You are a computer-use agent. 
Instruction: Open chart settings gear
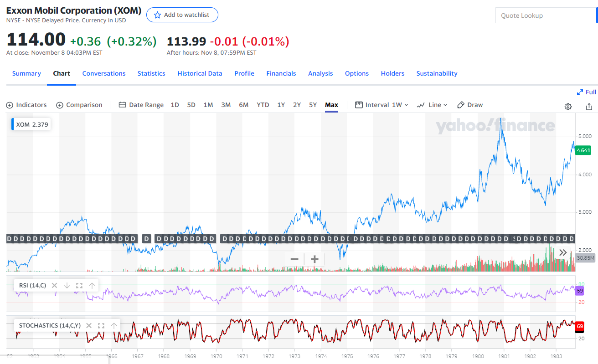[x=568, y=107]
